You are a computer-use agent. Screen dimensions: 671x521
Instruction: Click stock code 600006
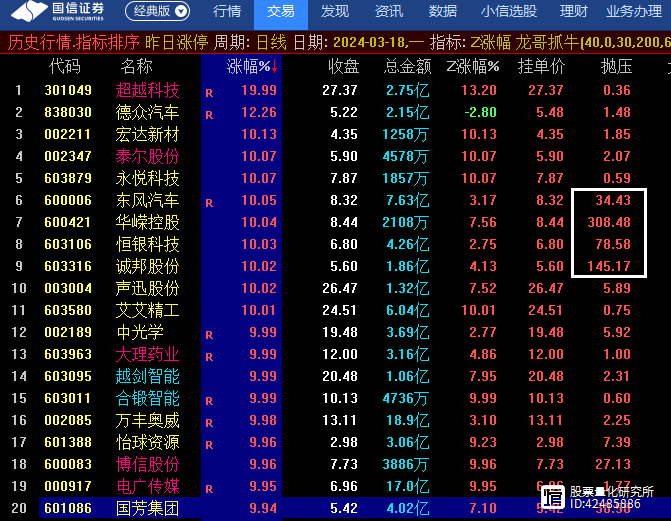(x=68, y=200)
